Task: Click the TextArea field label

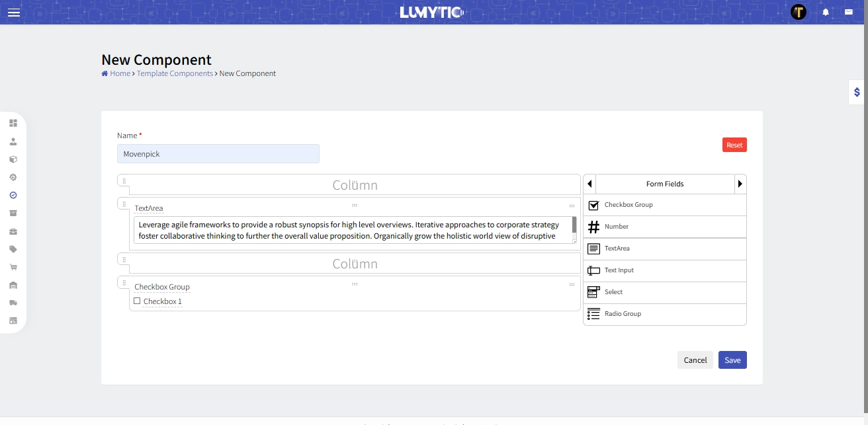Action: point(149,208)
